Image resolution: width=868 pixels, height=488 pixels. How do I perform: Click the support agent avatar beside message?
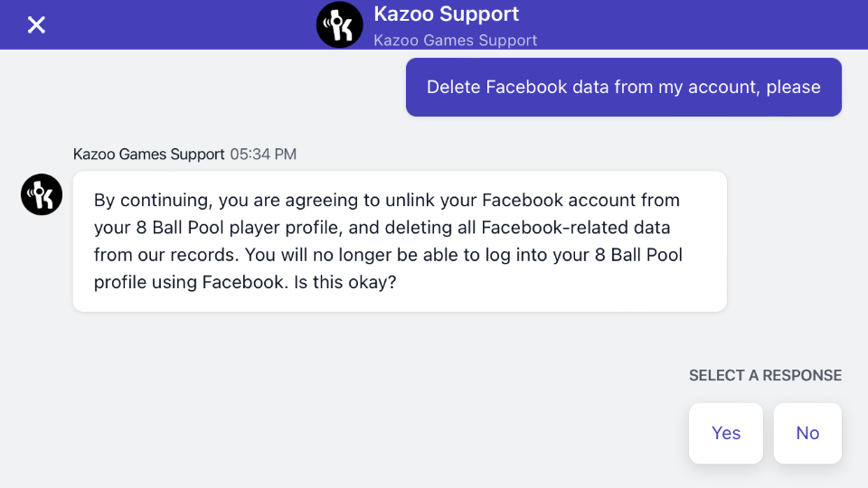(x=42, y=194)
